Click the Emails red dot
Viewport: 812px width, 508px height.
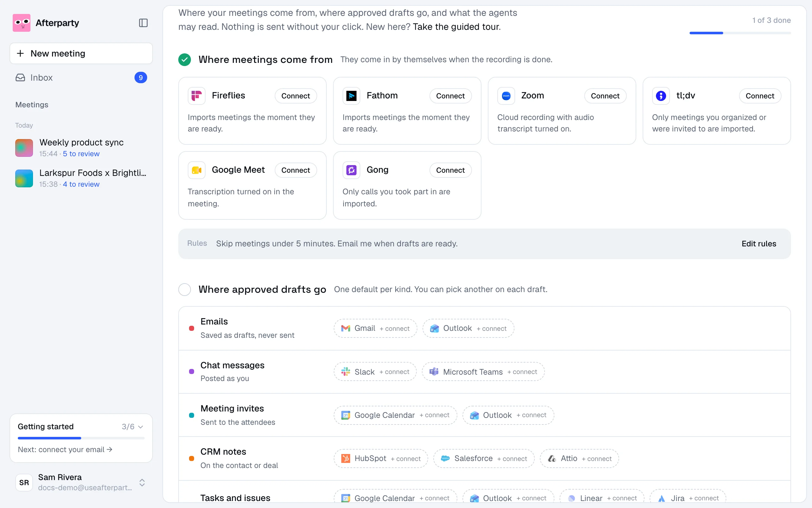coord(192,328)
